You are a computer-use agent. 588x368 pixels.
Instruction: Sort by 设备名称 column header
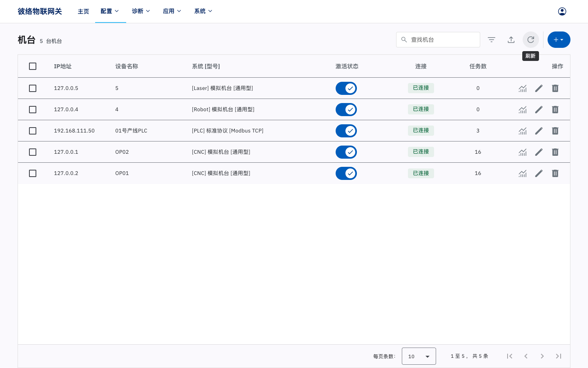pyautogui.click(x=127, y=66)
